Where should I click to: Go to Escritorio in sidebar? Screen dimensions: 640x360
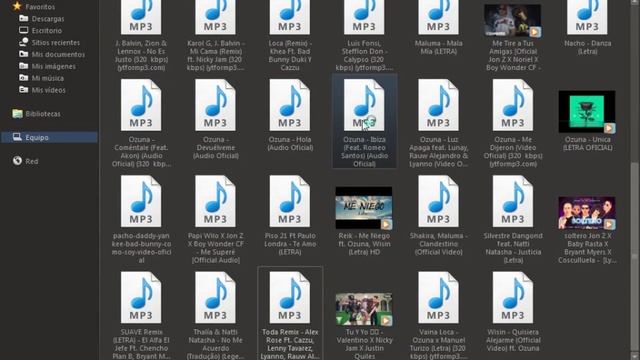click(x=47, y=31)
